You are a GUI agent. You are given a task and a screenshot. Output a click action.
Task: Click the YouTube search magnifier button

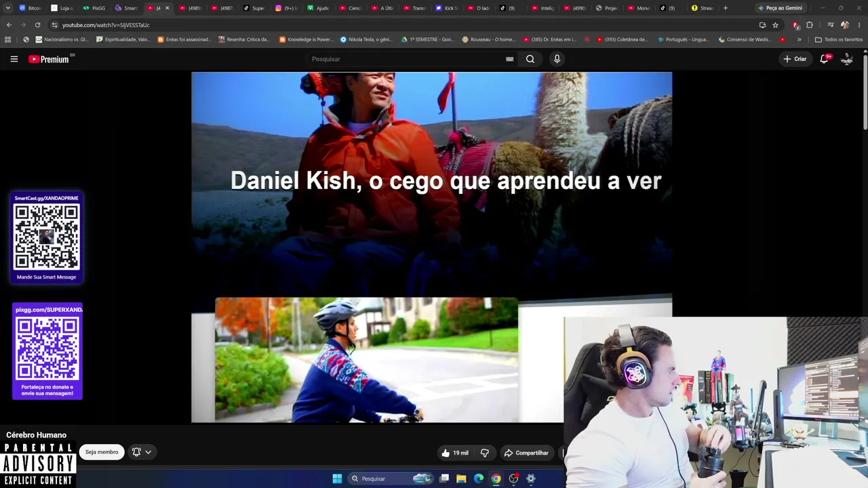530,59
